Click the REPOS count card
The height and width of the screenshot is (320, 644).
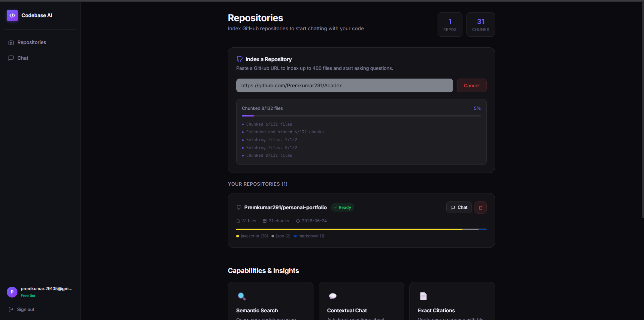tap(450, 25)
